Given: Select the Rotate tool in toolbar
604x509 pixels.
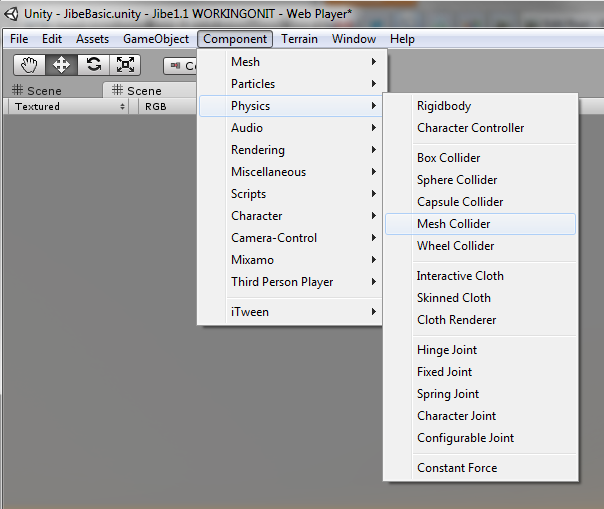Looking at the screenshot, I should 93,65.
